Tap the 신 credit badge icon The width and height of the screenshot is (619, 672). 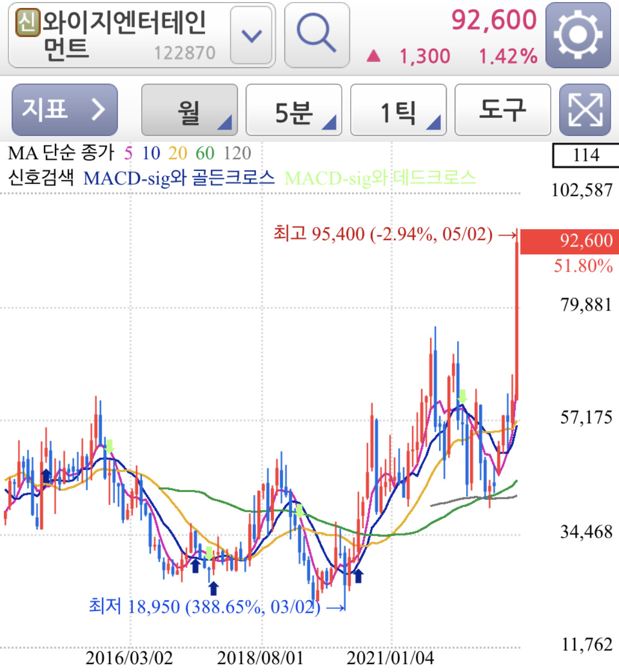tap(28, 22)
